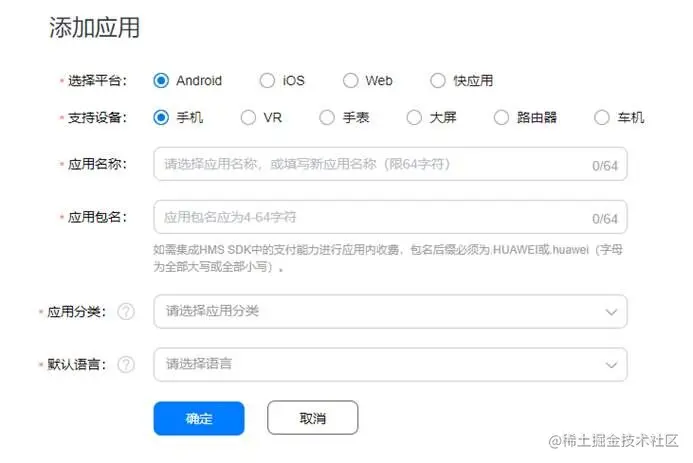Click the help icon beside 默认语言
Viewport: 693px width, 463px height.
pos(126,364)
